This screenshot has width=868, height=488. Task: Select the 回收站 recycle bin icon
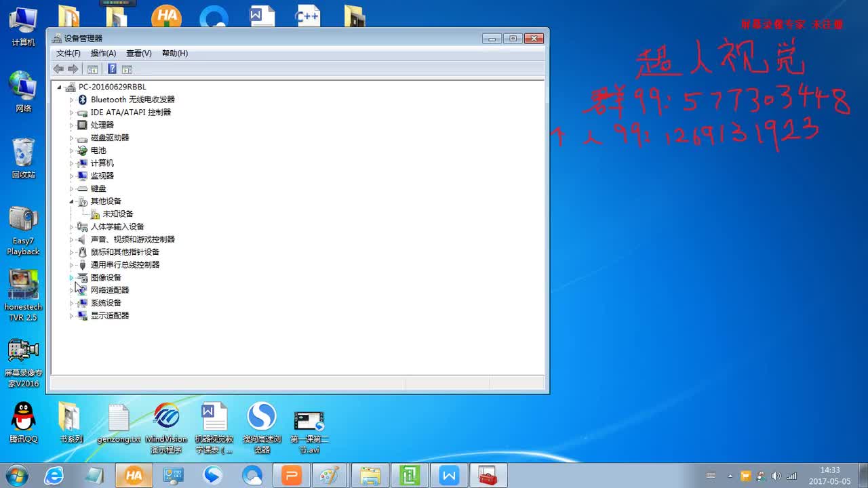23,158
